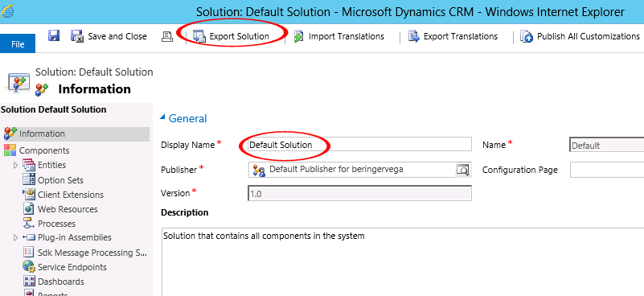Image resolution: width=644 pixels, height=296 pixels.
Task: Click the print icon in toolbar
Action: point(166,36)
